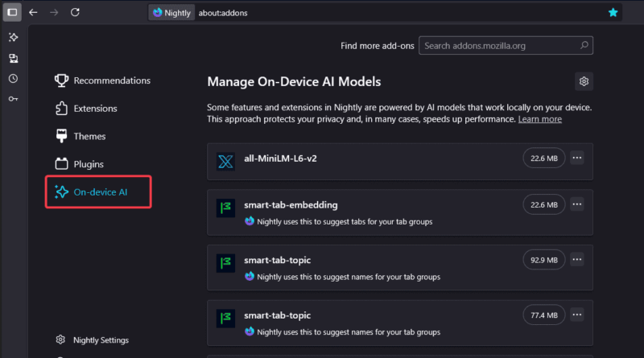Open history clock icon in sidebar
Image resolution: width=644 pixels, height=358 pixels.
coord(13,78)
